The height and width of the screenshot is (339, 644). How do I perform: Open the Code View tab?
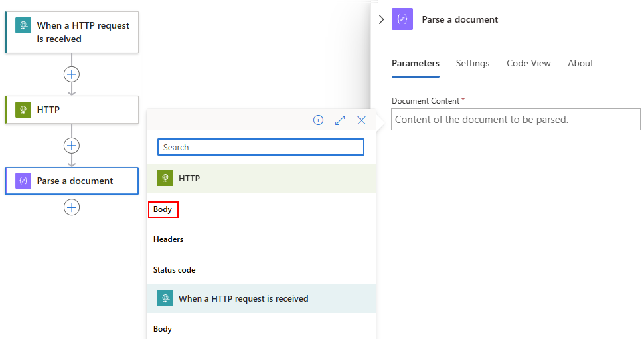point(528,63)
